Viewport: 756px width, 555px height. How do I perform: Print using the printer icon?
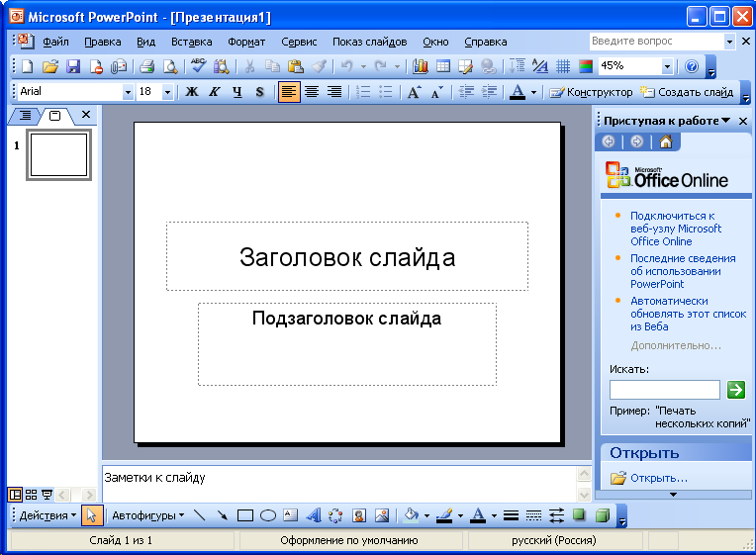[146, 66]
